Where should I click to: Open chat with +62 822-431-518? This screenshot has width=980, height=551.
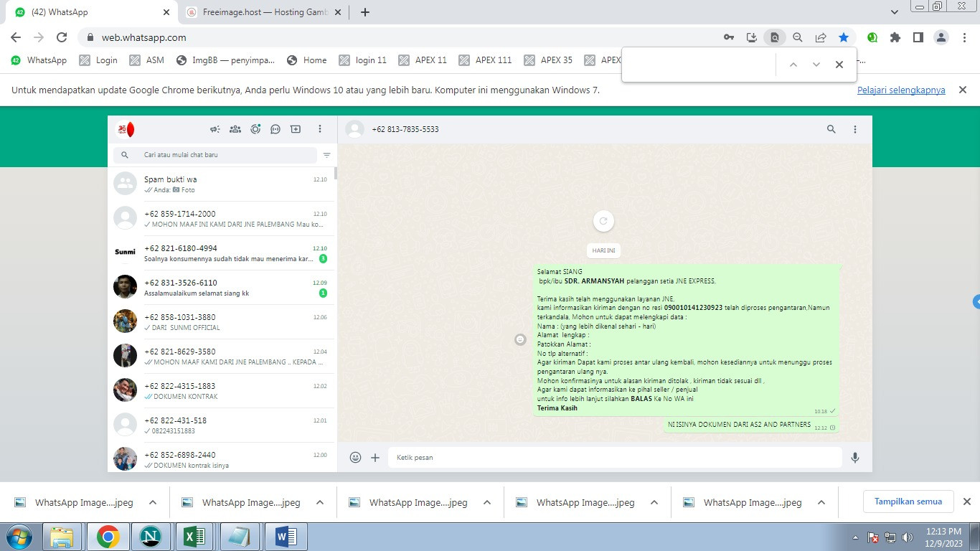pos(222,425)
